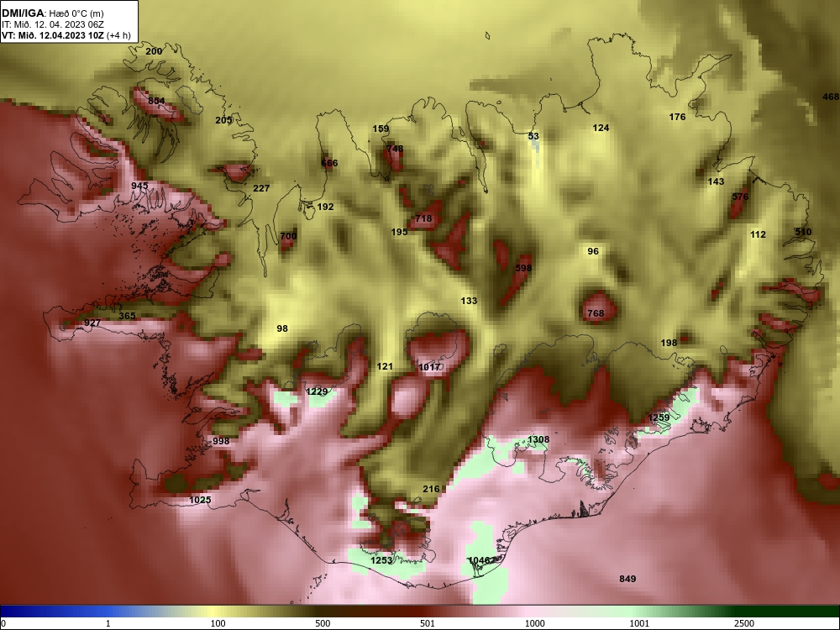The image size is (840, 630).
Task: Select the value 768 on the map
Action: 596,313
